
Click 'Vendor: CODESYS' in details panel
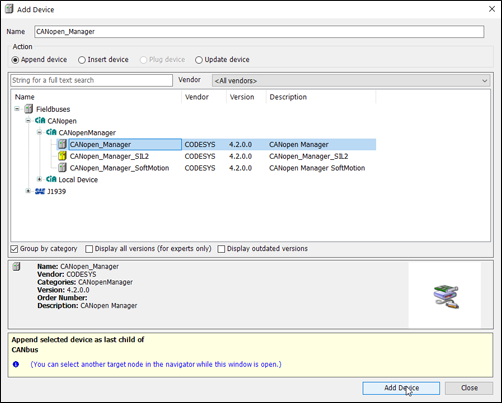tap(67, 274)
